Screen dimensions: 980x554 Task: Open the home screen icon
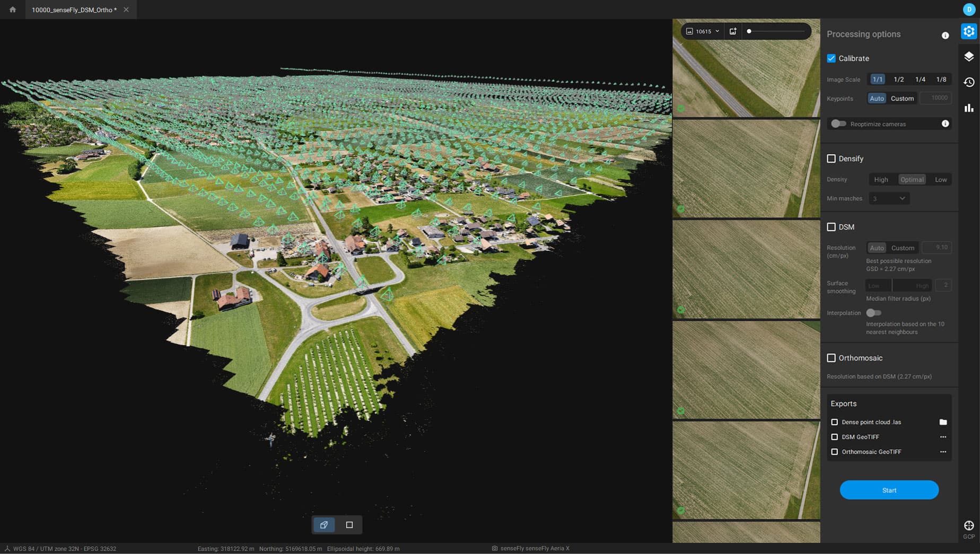coord(13,10)
